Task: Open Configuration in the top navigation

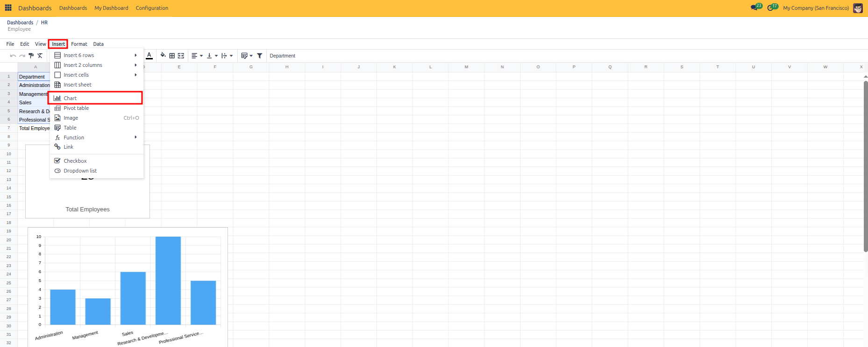Action: pos(152,8)
